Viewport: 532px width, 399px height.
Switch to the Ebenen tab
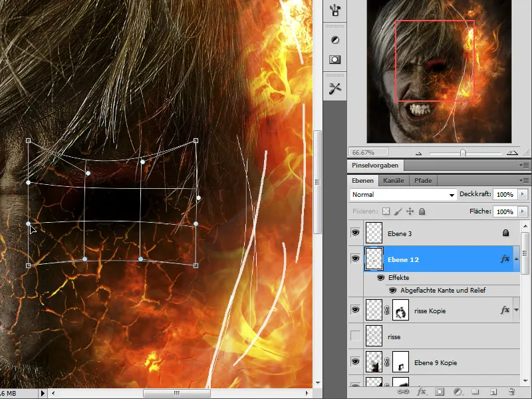click(x=362, y=180)
